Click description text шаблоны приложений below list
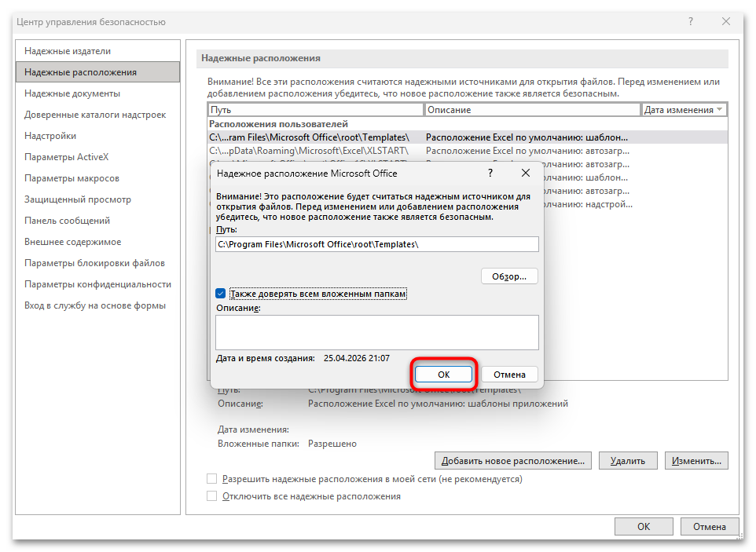Viewport: 756px width, 552px height. point(518,404)
